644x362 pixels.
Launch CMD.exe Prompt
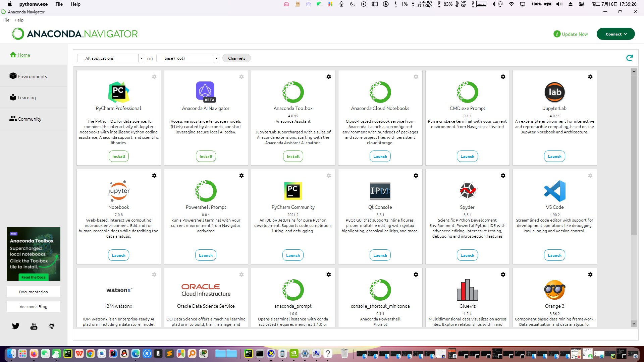(x=468, y=157)
